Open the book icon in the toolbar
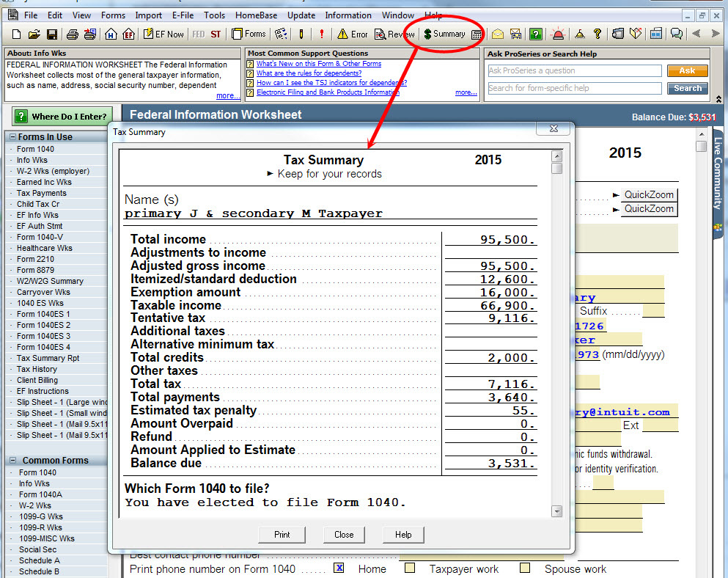 click(x=636, y=34)
